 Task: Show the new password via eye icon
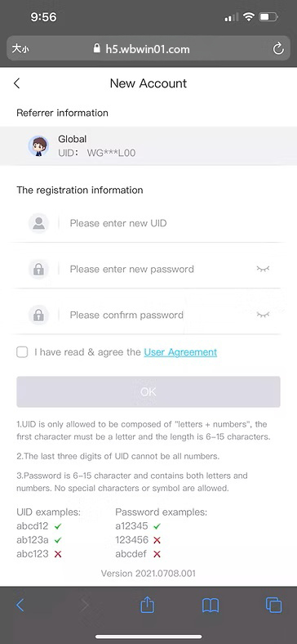coord(263,269)
